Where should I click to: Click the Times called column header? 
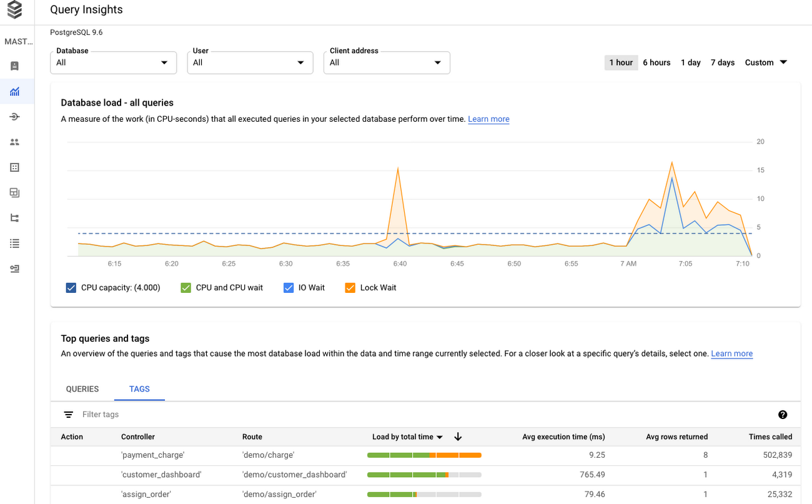[770, 437]
